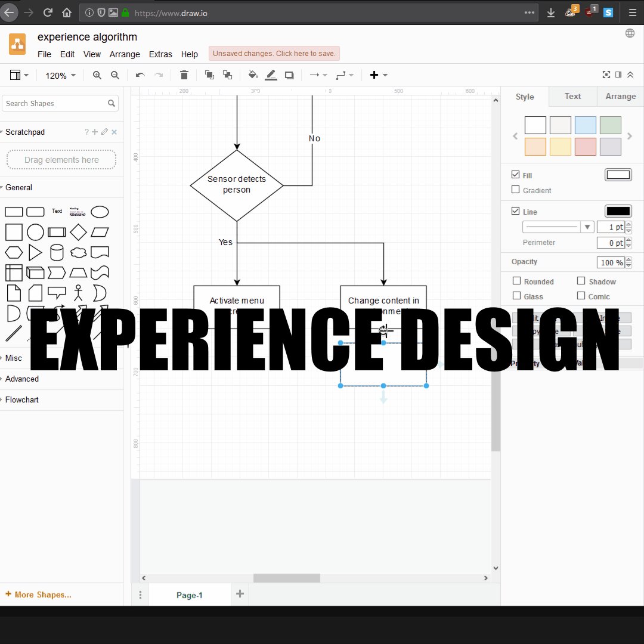Open the 120% zoom dropdown
The height and width of the screenshot is (644, 644).
tap(60, 76)
